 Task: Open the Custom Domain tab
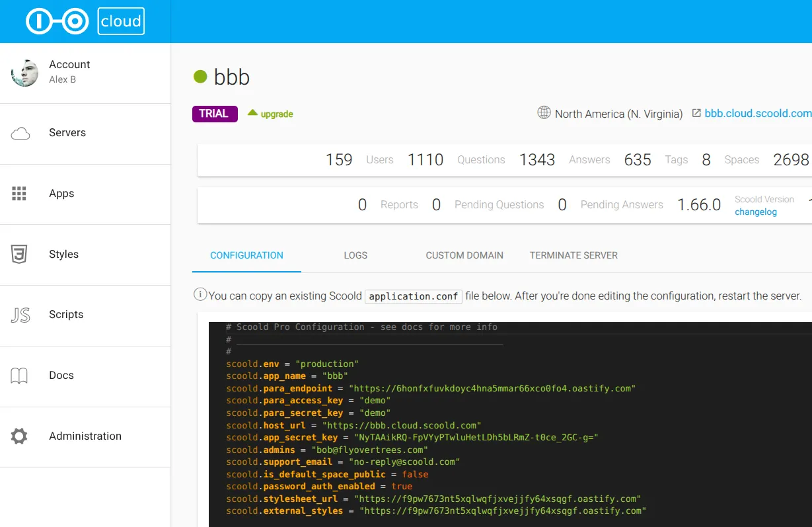(464, 255)
